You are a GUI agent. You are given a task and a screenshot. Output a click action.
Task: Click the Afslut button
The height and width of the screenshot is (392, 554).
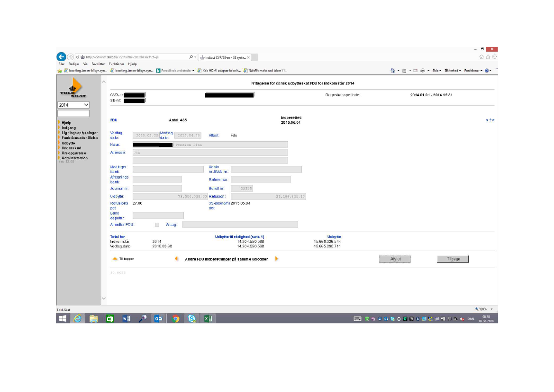[395, 259]
